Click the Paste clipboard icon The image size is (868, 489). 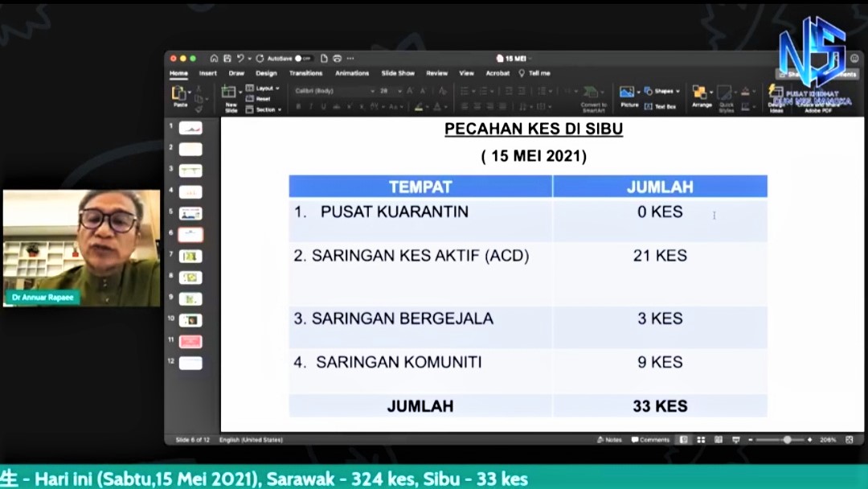pyautogui.click(x=179, y=94)
